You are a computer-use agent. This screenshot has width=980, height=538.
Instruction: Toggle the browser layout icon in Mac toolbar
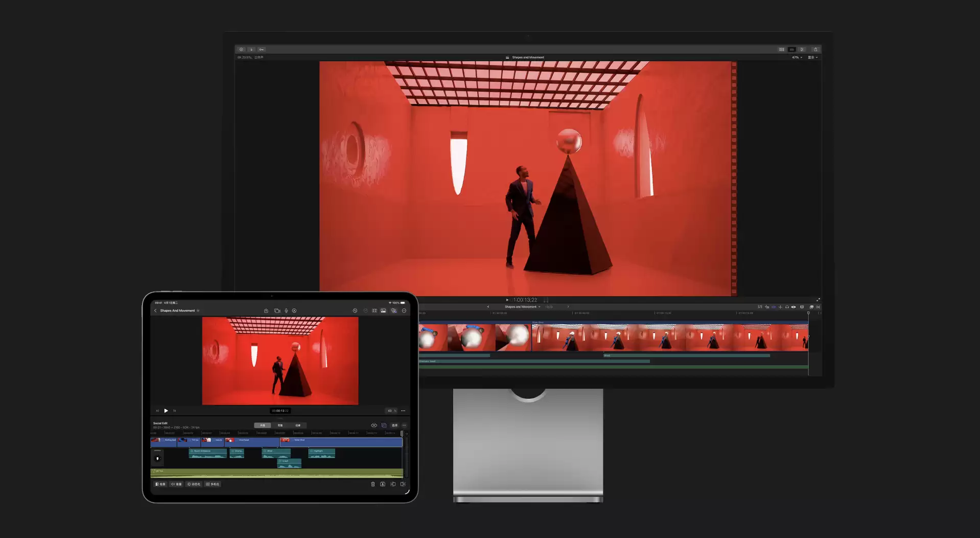[x=781, y=50]
